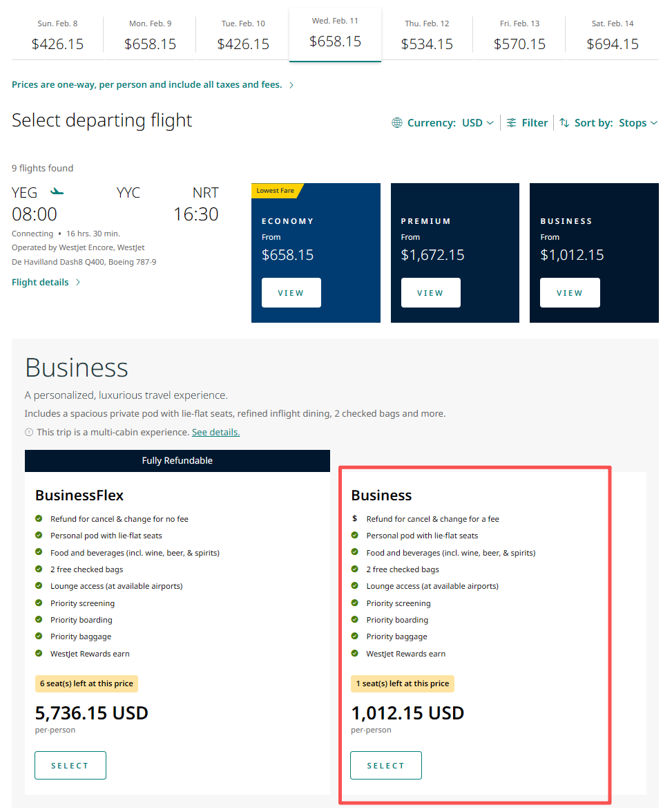Image resolution: width=663 pixels, height=812 pixels.
Task: Click the chevron after prices disclaimer
Action: (x=291, y=85)
